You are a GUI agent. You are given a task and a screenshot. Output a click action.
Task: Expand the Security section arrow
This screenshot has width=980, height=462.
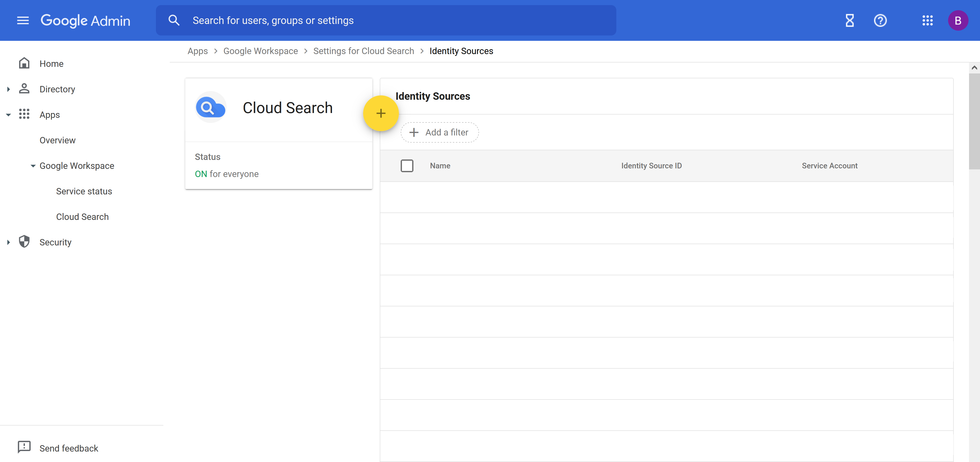tap(8, 242)
